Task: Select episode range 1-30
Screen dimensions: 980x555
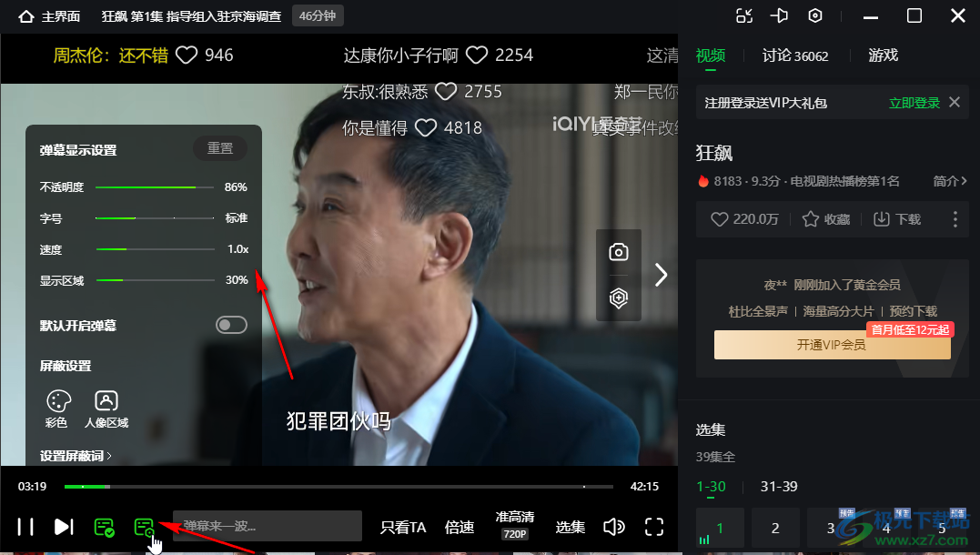Action: (711, 486)
